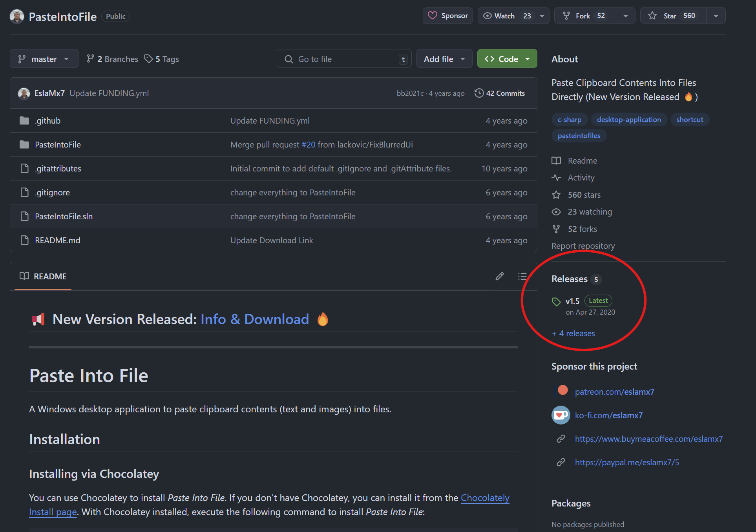The width and height of the screenshot is (756, 532).
Task: Open the latest commit Update FUNDING.yml message
Action: point(109,93)
